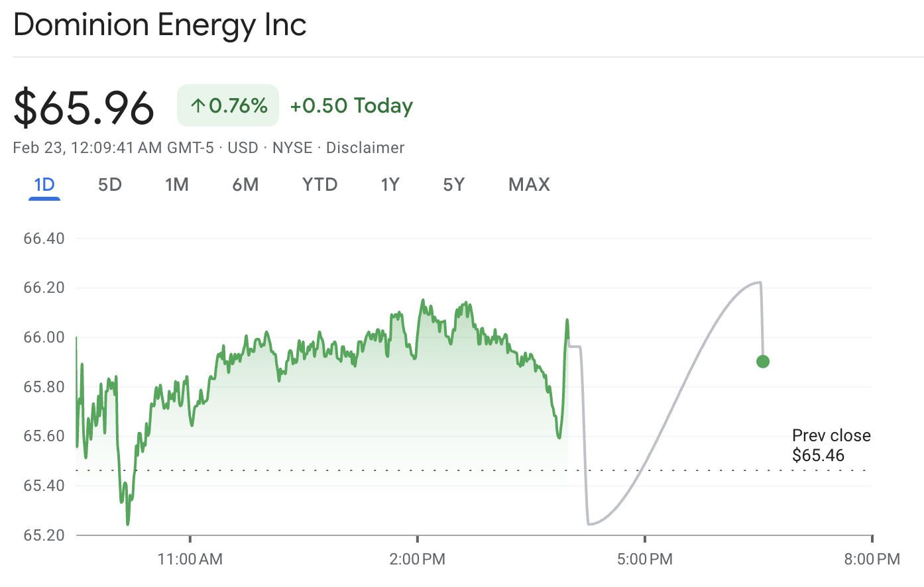Click the $65.96 stock price

coord(84,107)
